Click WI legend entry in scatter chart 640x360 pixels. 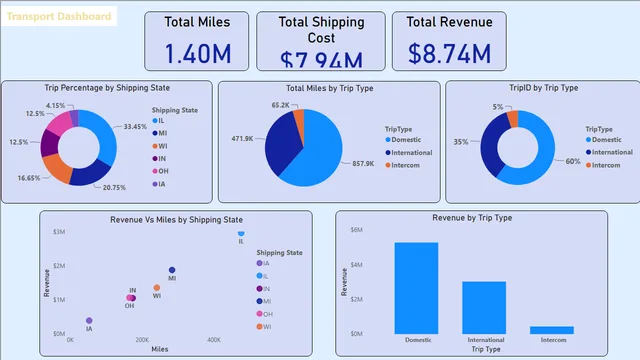coord(264,327)
